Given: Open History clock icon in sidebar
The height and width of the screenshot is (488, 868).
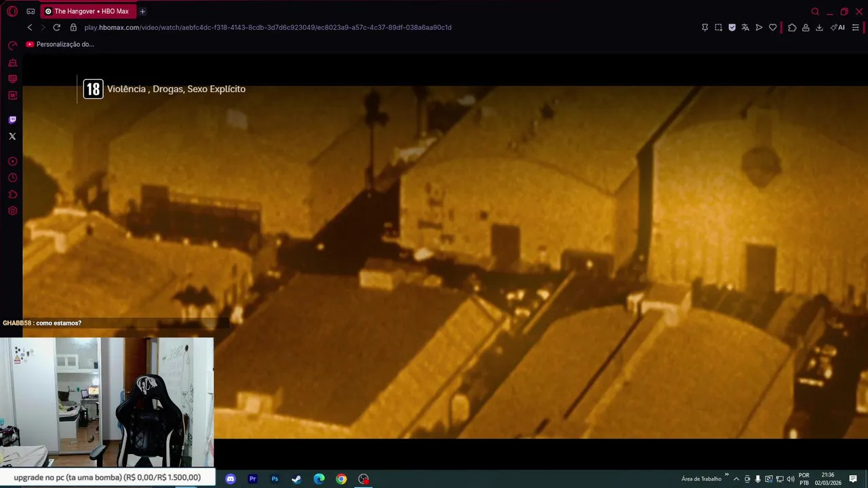Looking at the screenshot, I should (12, 178).
